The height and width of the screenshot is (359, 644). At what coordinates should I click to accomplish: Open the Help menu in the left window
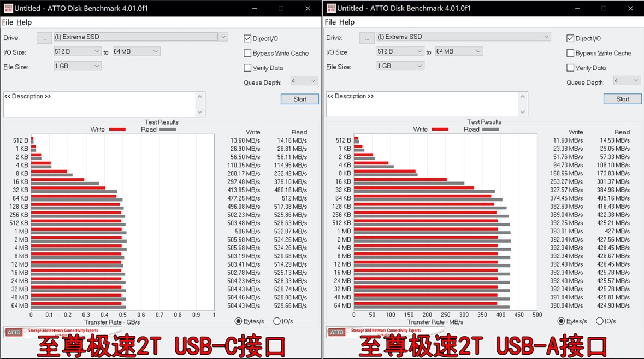[24, 22]
